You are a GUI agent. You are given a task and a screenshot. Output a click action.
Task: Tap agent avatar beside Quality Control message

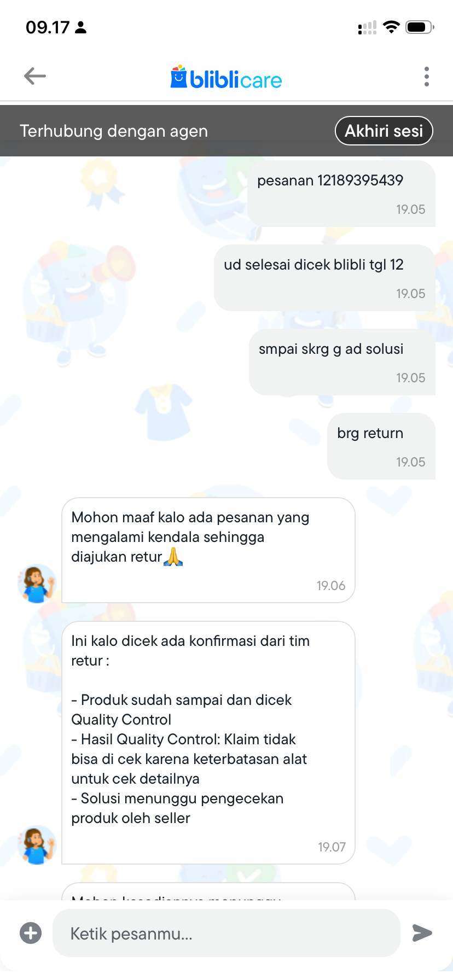[37, 845]
